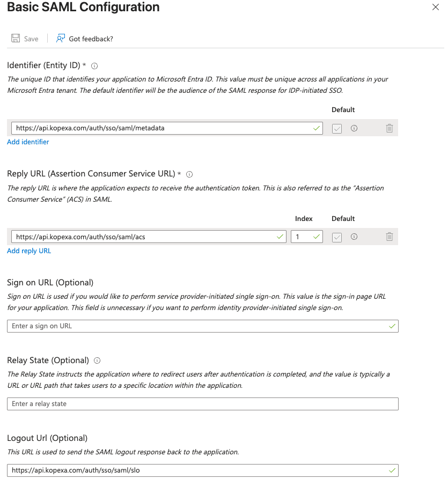
Task: Toggle the Default checkbox for the identifier
Action: (x=336, y=128)
